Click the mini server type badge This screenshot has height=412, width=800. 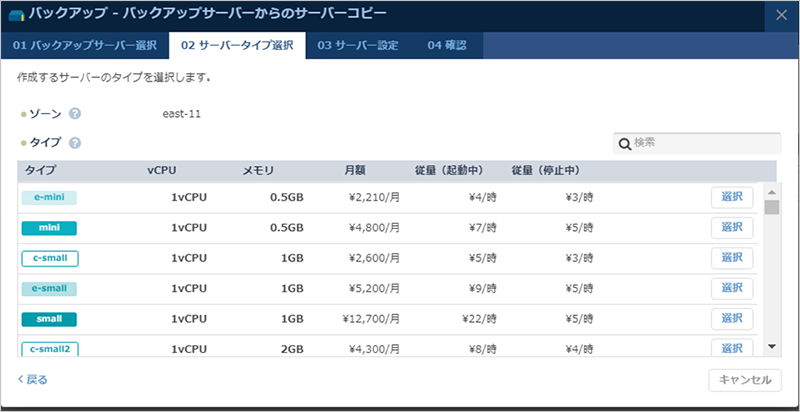[49, 228]
